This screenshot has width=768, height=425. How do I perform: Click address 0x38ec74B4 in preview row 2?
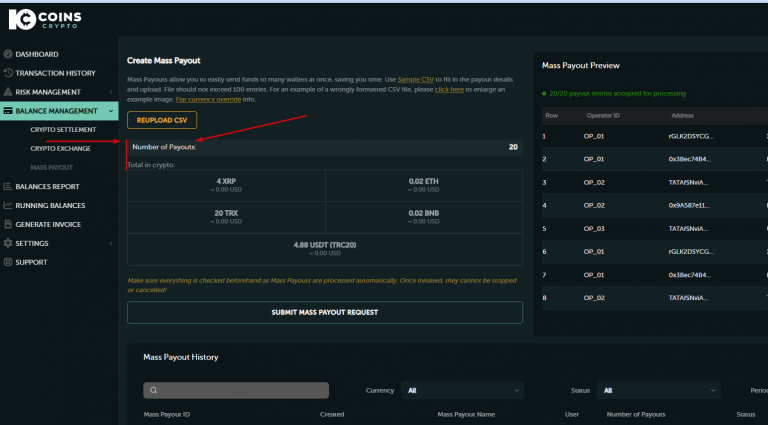coord(690,159)
